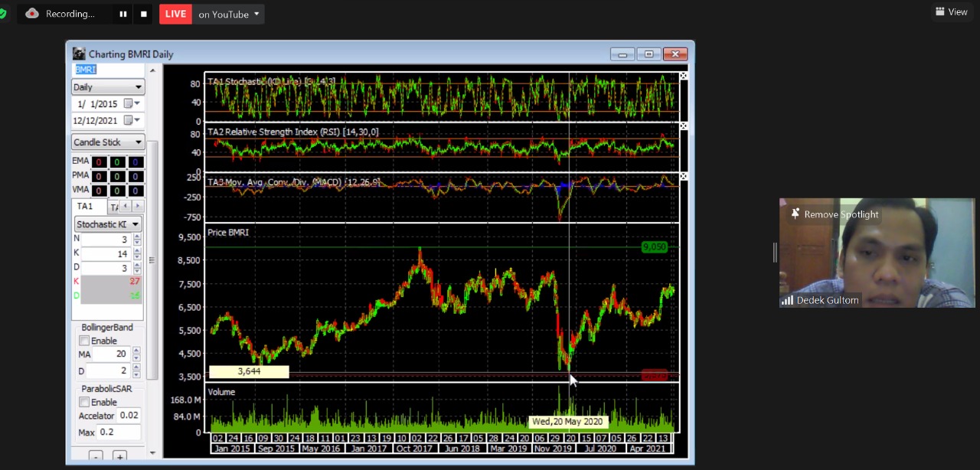Enable the BollingerBand checkbox
The height and width of the screenshot is (470, 980).
pyautogui.click(x=84, y=341)
